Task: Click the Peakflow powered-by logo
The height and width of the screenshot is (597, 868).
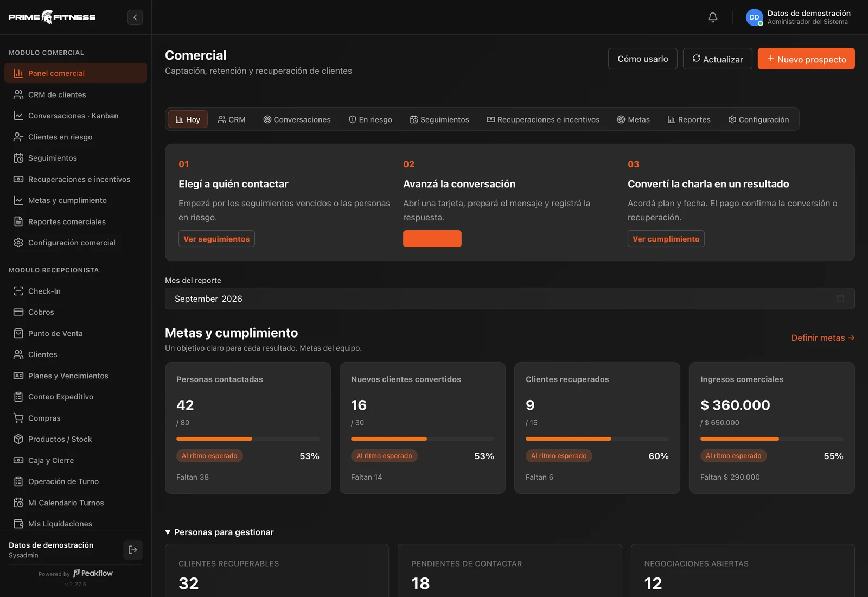Action: [x=93, y=573]
